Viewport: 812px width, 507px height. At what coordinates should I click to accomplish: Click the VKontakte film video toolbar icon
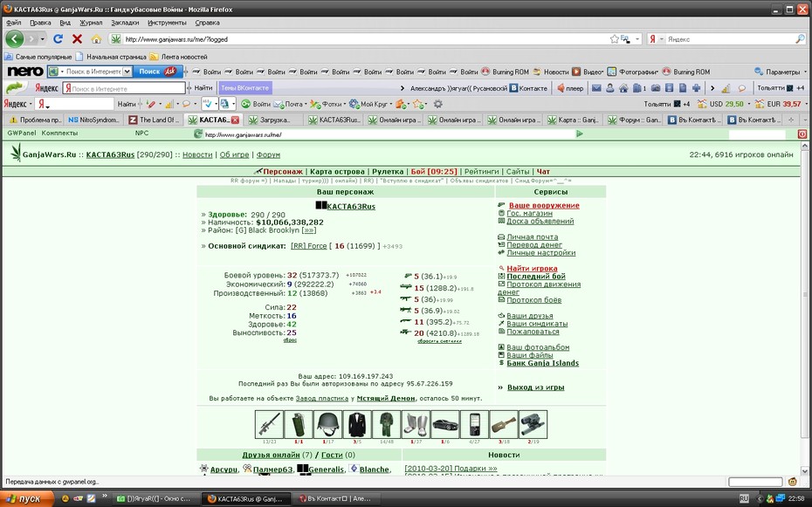pyautogui.click(x=669, y=88)
